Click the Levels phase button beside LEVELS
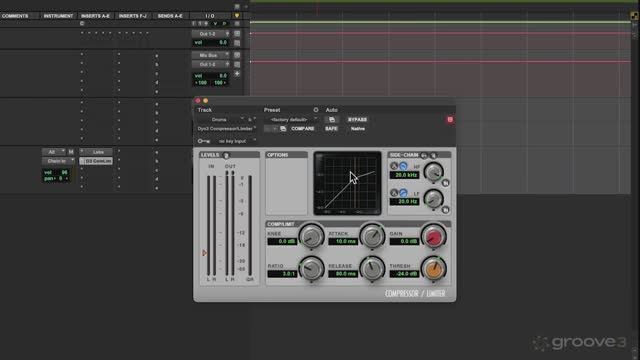This screenshot has height=360, width=640. click(226, 155)
